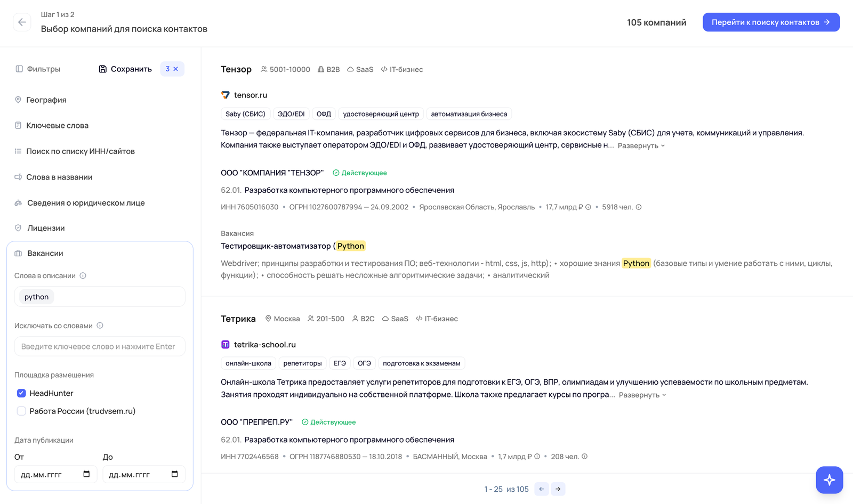This screenshot has height=504, width=853.
Task: Click the Сохранить filters button
Action: pos(125,69)
